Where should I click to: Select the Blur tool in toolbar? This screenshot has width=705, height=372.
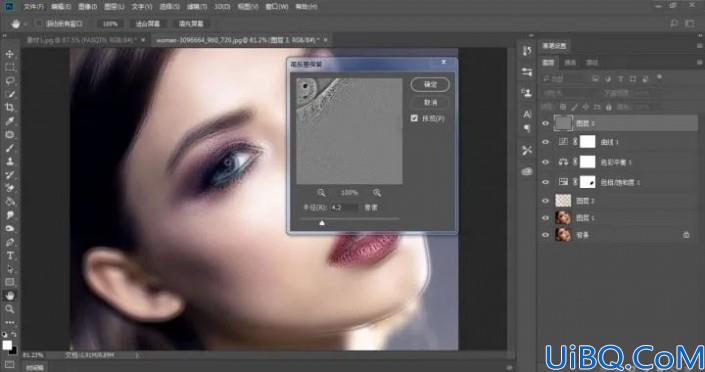pos(9,215)
